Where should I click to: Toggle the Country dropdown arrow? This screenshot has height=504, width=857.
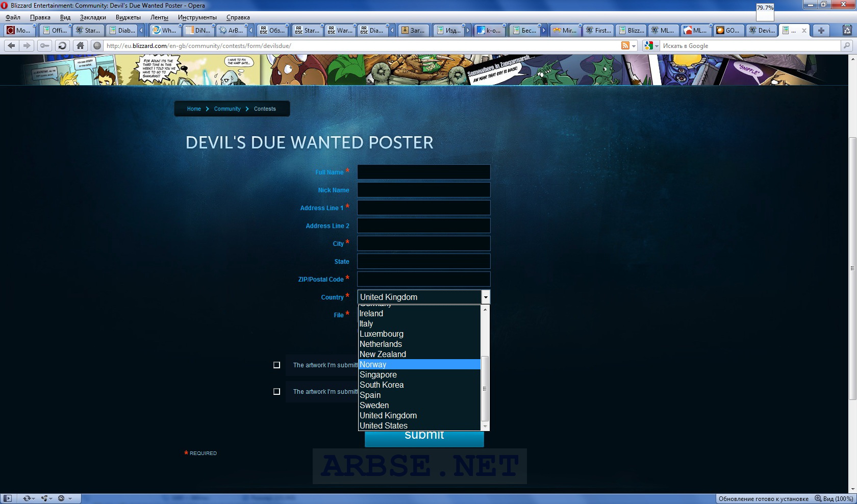click(x=486, y=297)
